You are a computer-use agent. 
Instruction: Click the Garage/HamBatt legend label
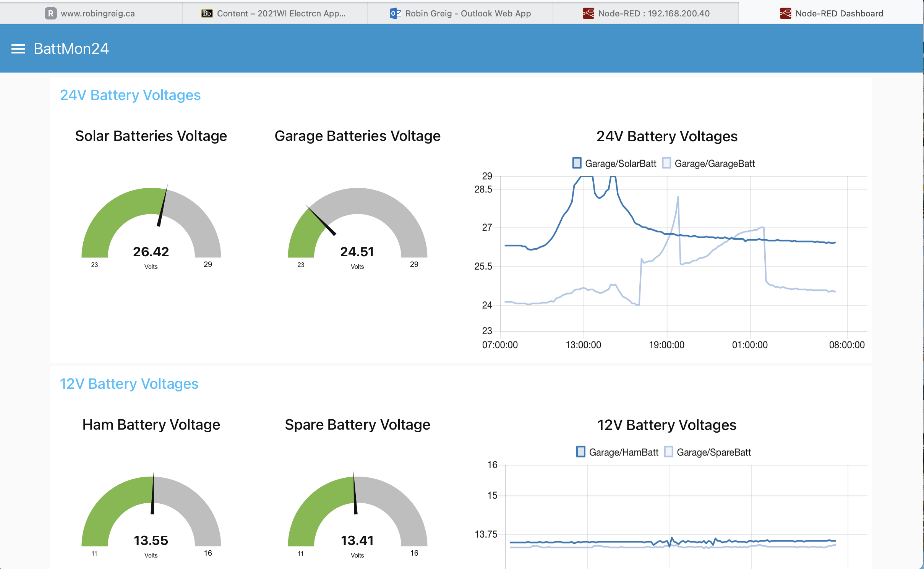[624, 453]
